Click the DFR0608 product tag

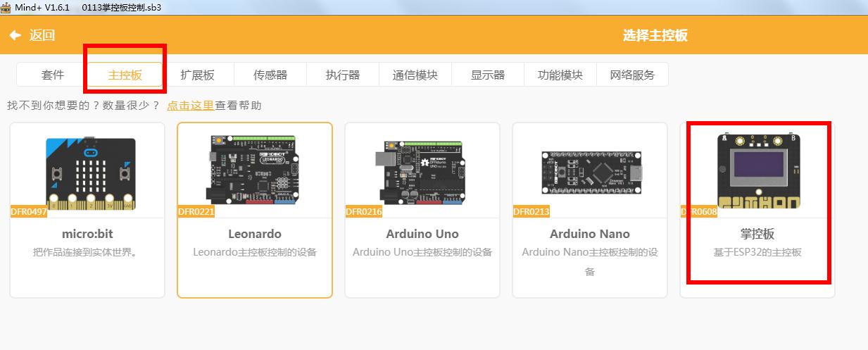click(x=699, y=212)
